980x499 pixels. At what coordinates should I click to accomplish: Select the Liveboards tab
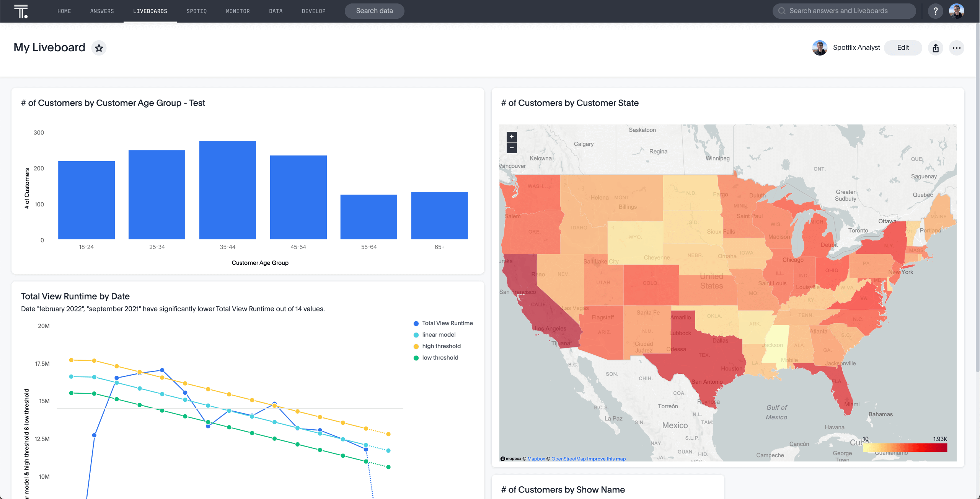(150, 11)
